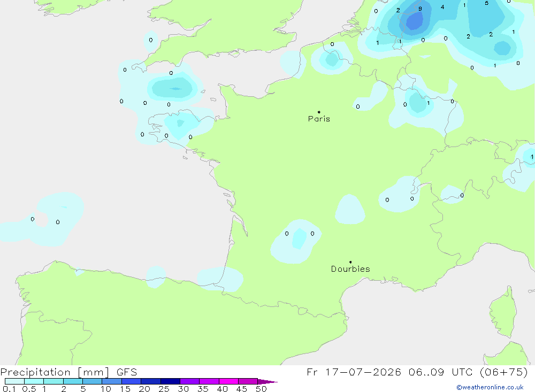Click the legend value label '25'
This screenshot has width=535, height=392.
(164, 389)
